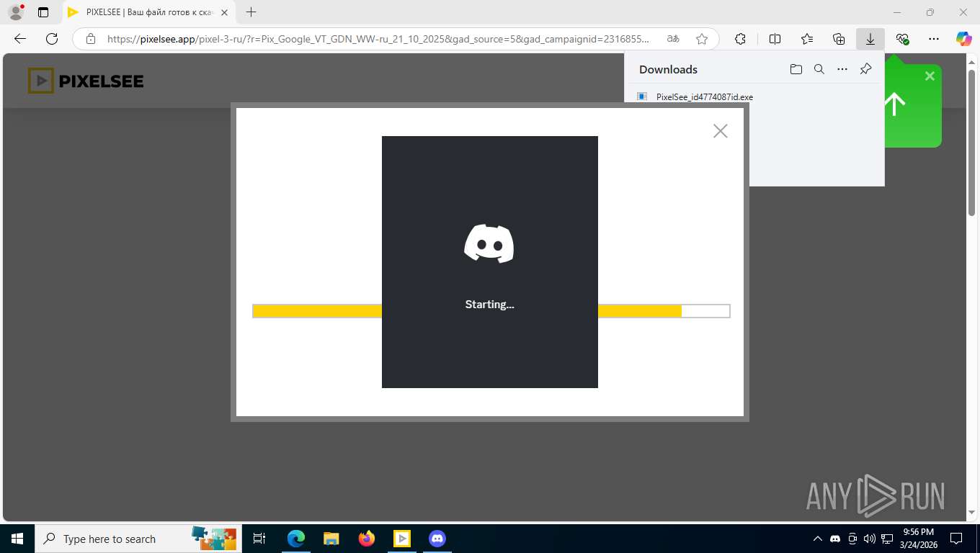Click the PIXELSEE logo
This screenshot has width=980, height=553.
[x=86, y=81]
